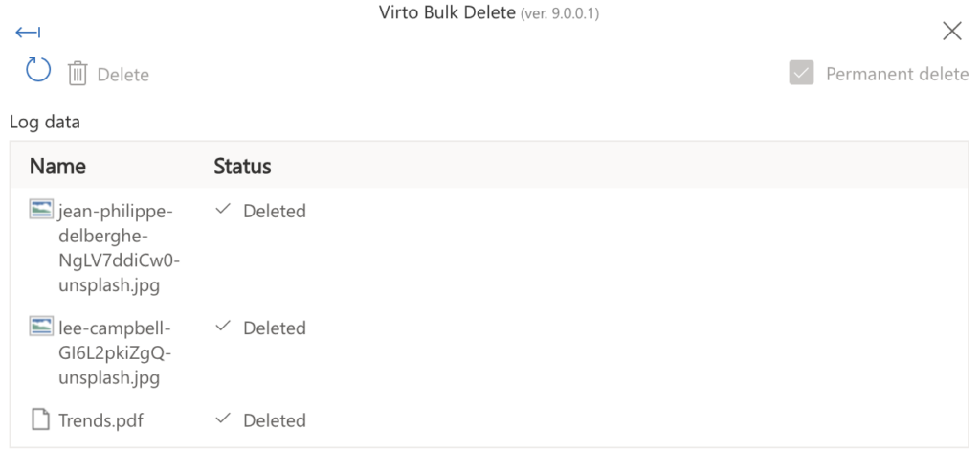Click the Delete button label
This screenshot has height=453, width=980.
123,75
